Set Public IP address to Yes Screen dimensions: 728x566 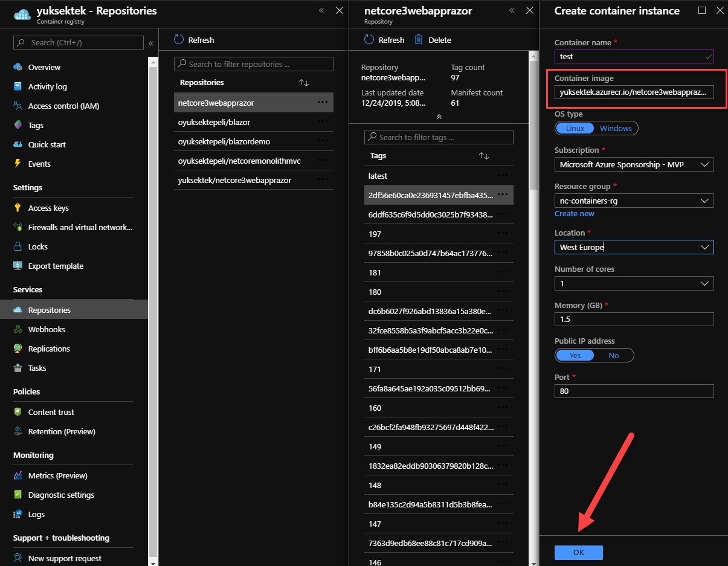(575, 355)
